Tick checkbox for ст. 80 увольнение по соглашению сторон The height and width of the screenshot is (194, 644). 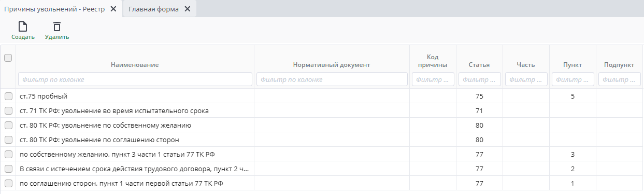[8, 140]
